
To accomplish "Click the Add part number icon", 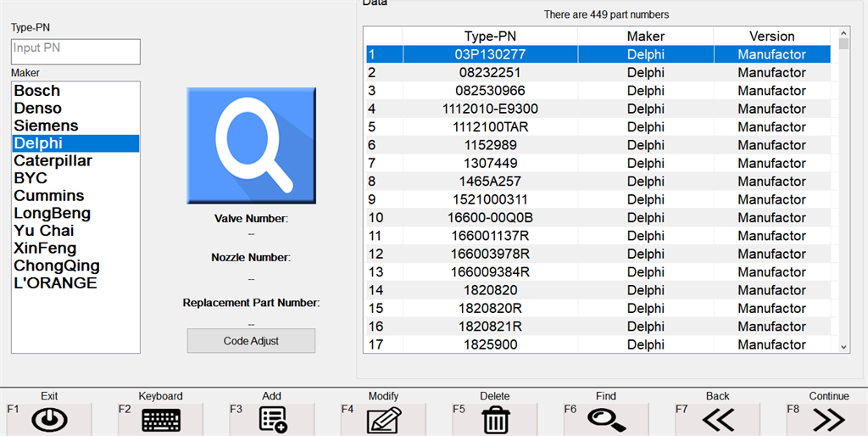I will click(x=272, y=419).
